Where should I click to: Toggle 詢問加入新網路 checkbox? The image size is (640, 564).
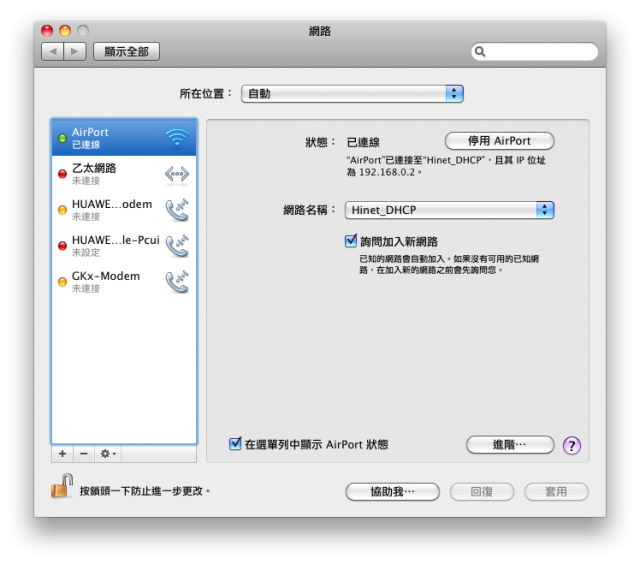tap(351, 241)
